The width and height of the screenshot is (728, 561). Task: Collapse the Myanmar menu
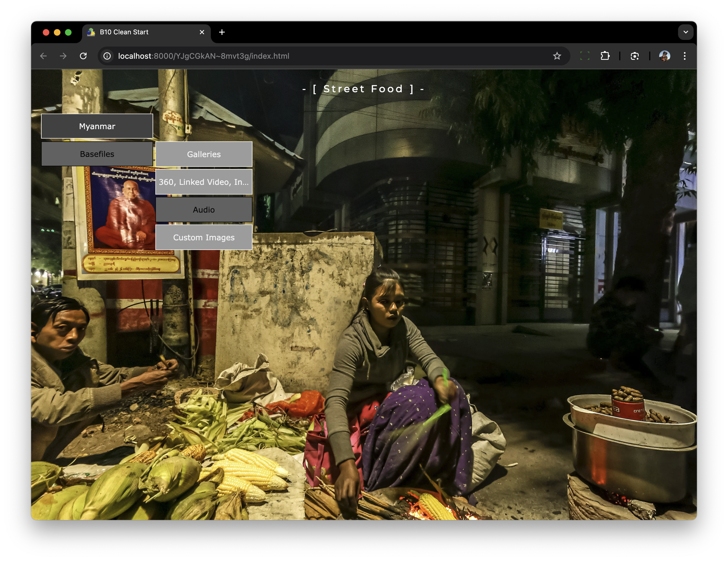(97, 126)
